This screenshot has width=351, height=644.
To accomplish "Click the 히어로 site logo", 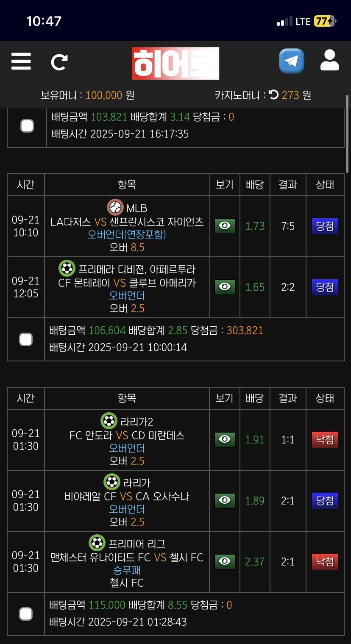I will click(x=175, y=64).
